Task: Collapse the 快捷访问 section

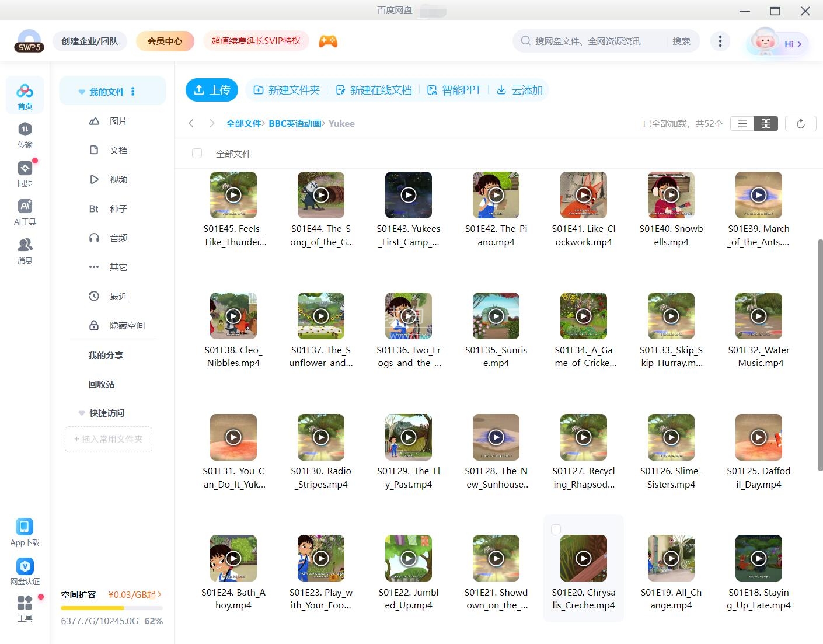Action: pos(81,413)
